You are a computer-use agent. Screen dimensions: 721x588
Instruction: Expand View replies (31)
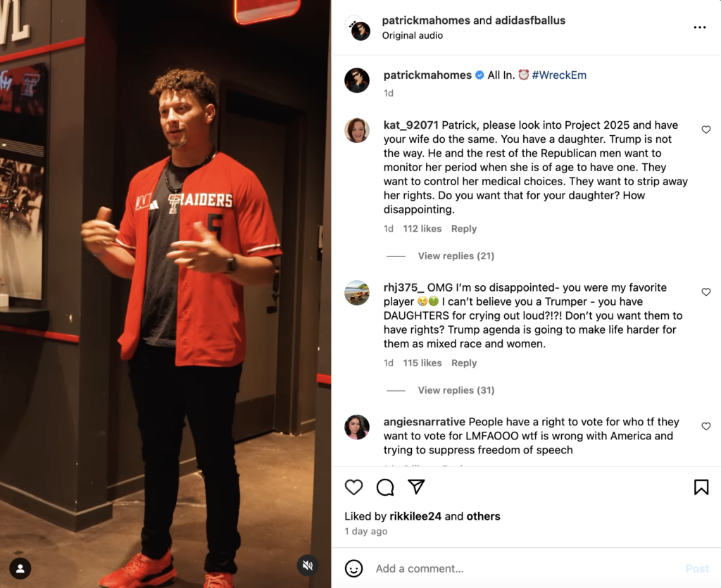pyautogui.click(x=456, y=390)
